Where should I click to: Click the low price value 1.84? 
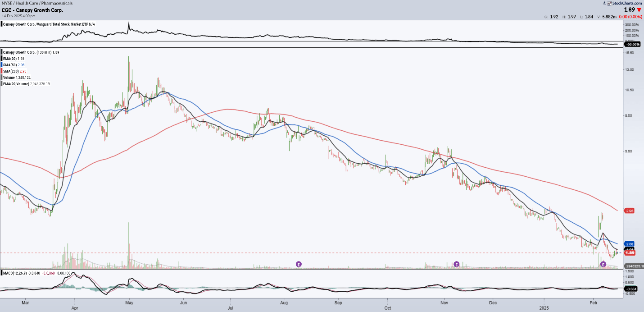click(x=589, y=17)
